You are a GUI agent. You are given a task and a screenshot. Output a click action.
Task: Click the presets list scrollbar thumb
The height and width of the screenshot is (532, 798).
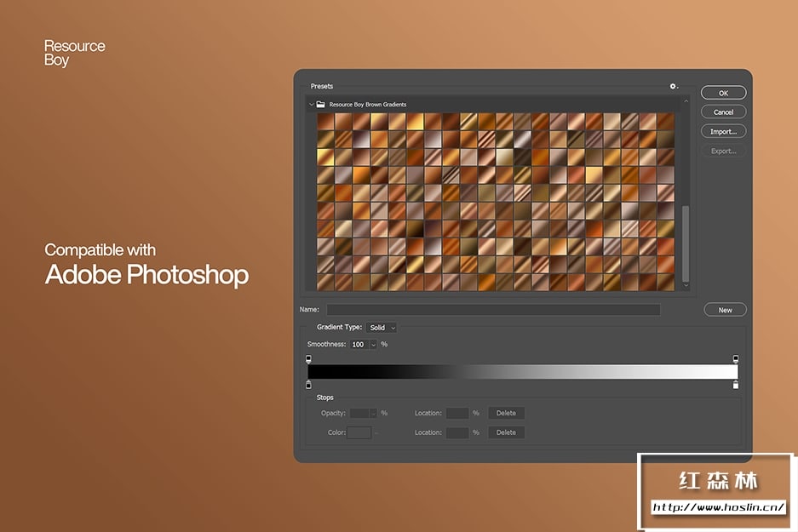[686, 243]
